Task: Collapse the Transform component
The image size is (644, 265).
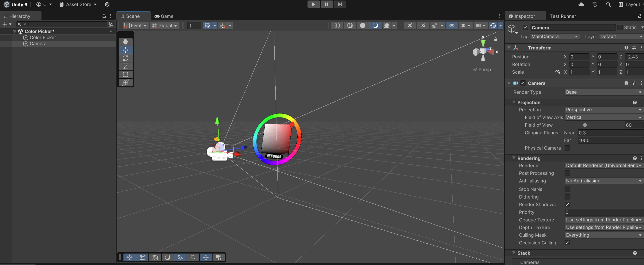Action: coord(509,48)
